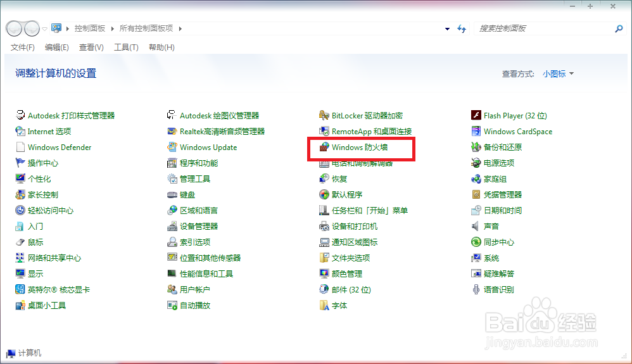Expand the arrow before 控制面板 breadcrumb
The height and width of the screenshot is (364, 632).
67,28
